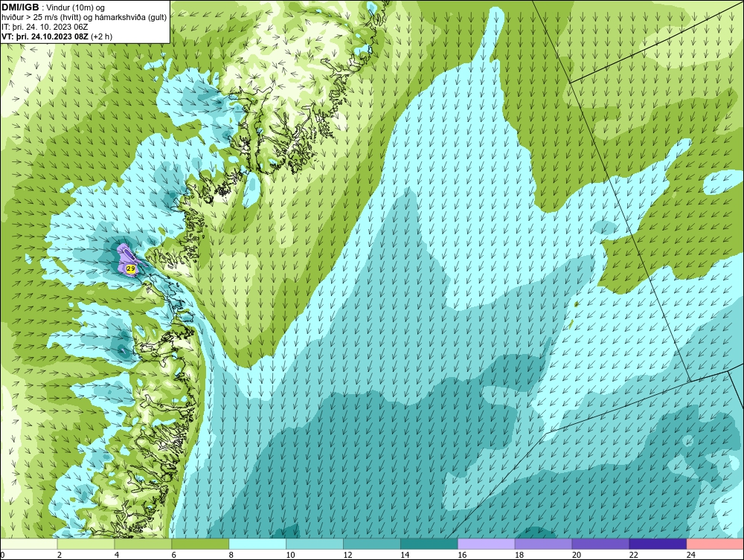The height and width of the screenshot is (560, 744).
Task: Select the 12–14 m/s teal legend swatch
Action: 371,544
